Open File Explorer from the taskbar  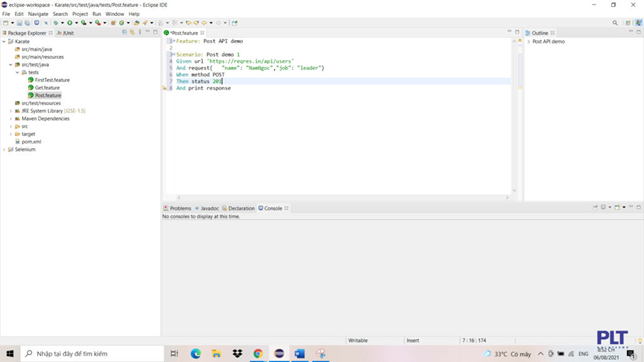point(216,353)
